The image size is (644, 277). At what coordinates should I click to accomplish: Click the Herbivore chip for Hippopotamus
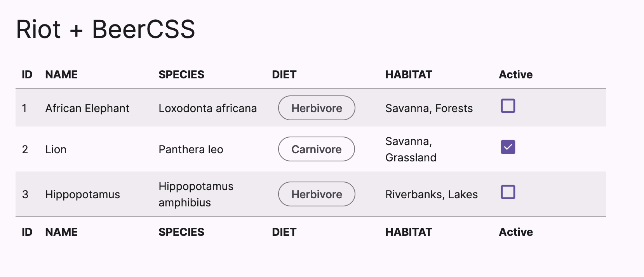tap(316, 194)
